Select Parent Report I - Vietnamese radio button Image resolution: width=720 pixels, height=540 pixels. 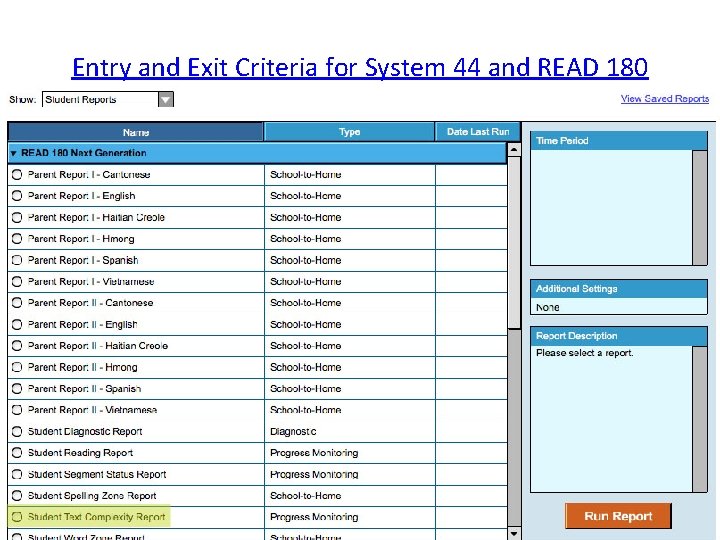17,281
